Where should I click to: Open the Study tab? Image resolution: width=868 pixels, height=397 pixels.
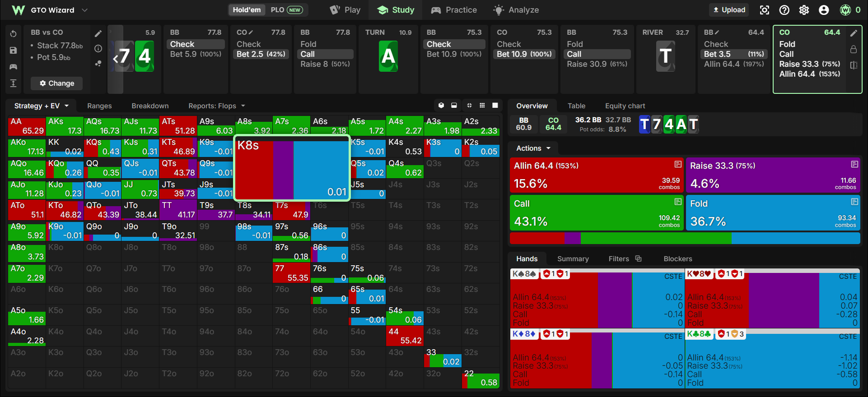396,10
